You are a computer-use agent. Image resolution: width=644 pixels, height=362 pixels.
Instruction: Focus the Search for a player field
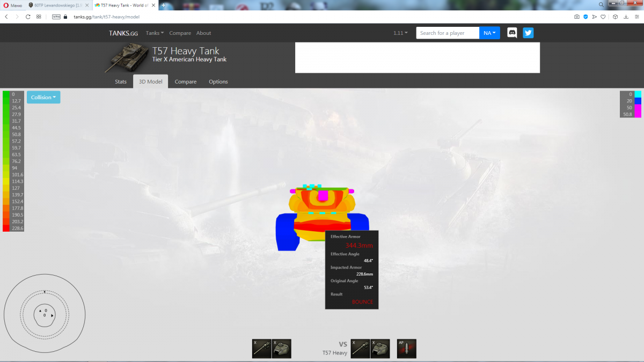coord(448,33)
